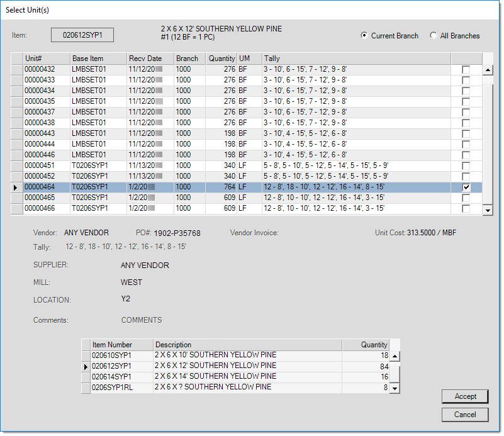Check the box for unit 00000443
504x436 pixels.
click(466, 133)
